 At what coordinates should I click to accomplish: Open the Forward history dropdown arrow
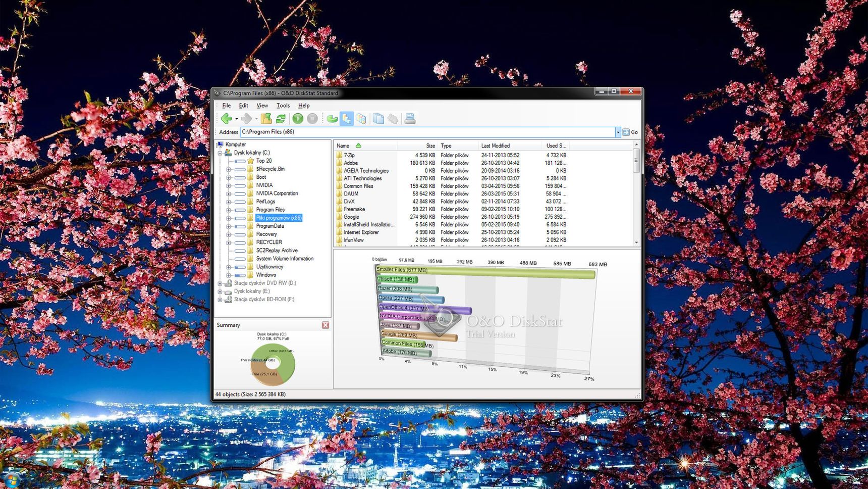pos(256,119)
